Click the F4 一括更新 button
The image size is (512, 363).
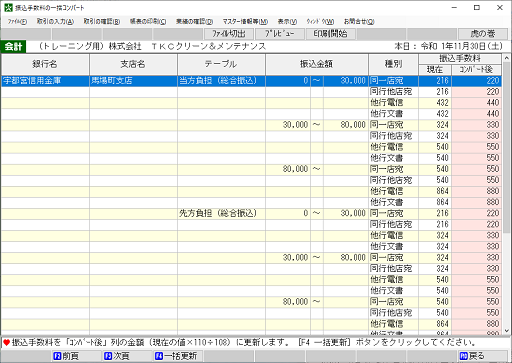tap(178, 356)
